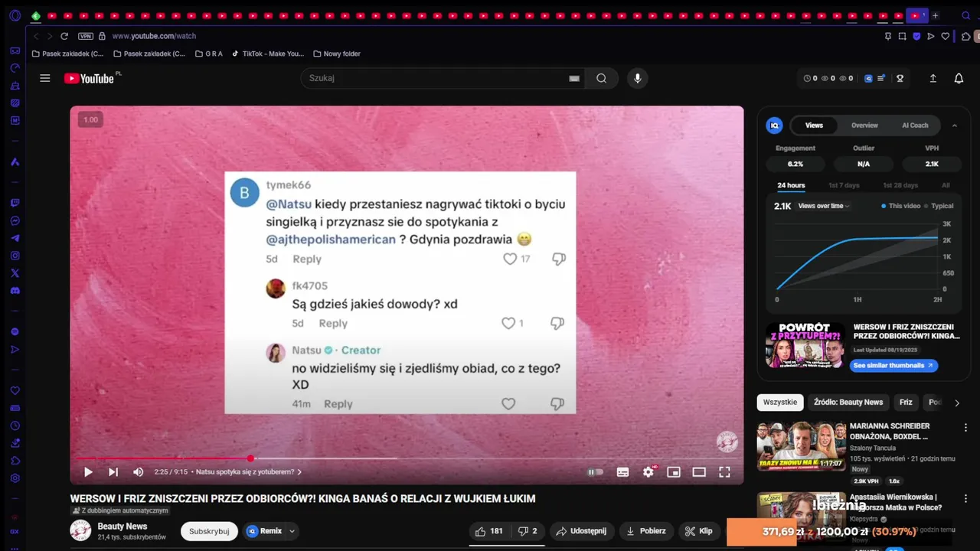Open the on-screen keyboard icon in search box

[574, 78]
